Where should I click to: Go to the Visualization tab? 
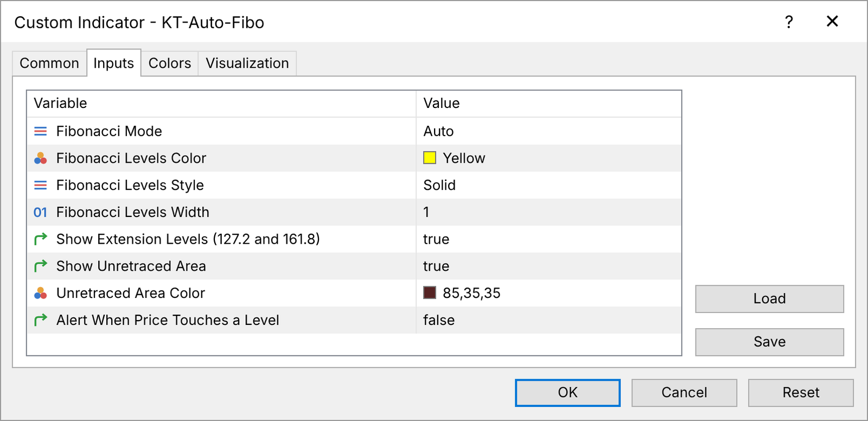click(247, 63)
